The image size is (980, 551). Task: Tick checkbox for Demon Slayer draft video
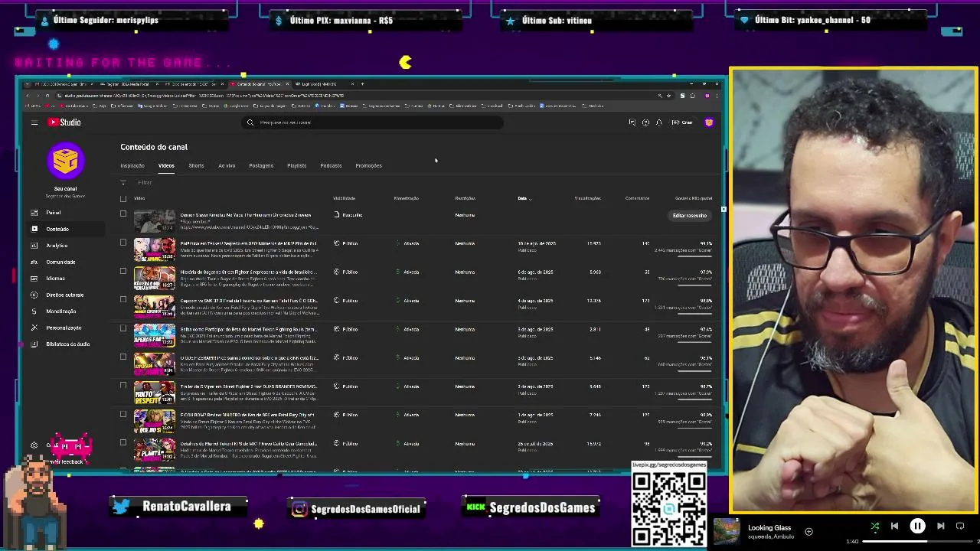click(123, 214)
